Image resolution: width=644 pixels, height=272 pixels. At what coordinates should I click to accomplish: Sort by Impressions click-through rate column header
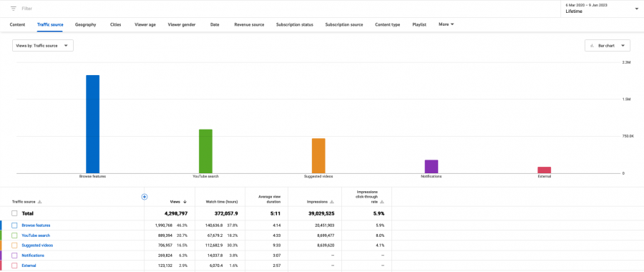tap(367, 197)
